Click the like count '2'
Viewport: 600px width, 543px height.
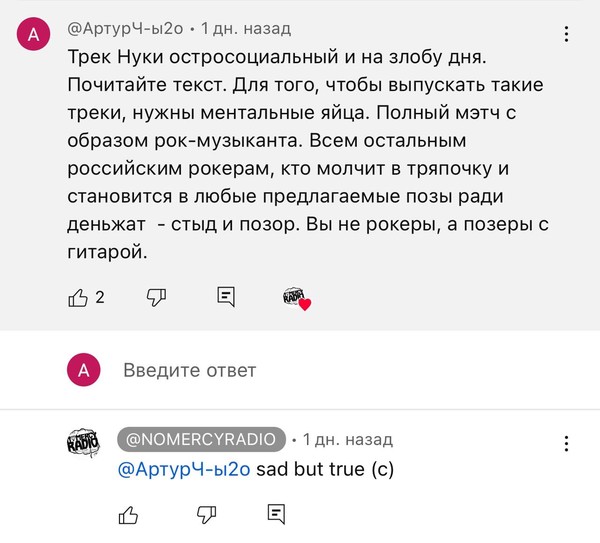pos(100,297)
